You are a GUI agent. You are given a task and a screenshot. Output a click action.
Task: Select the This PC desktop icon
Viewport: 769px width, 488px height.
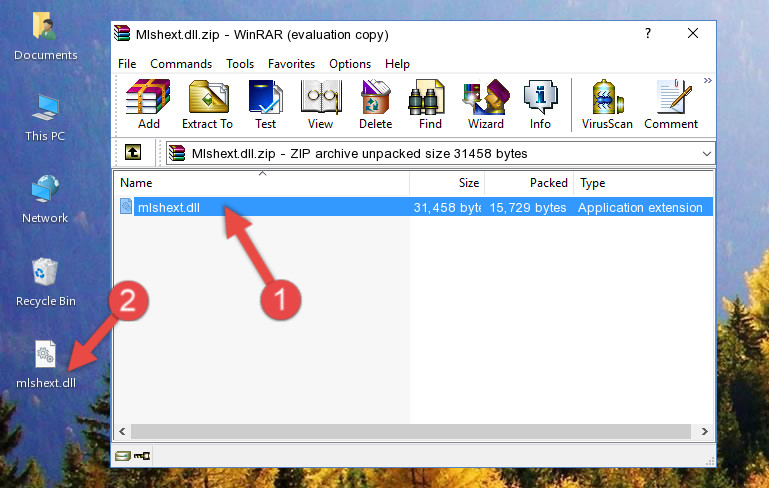pyautogui.click(x=45, y=118)
